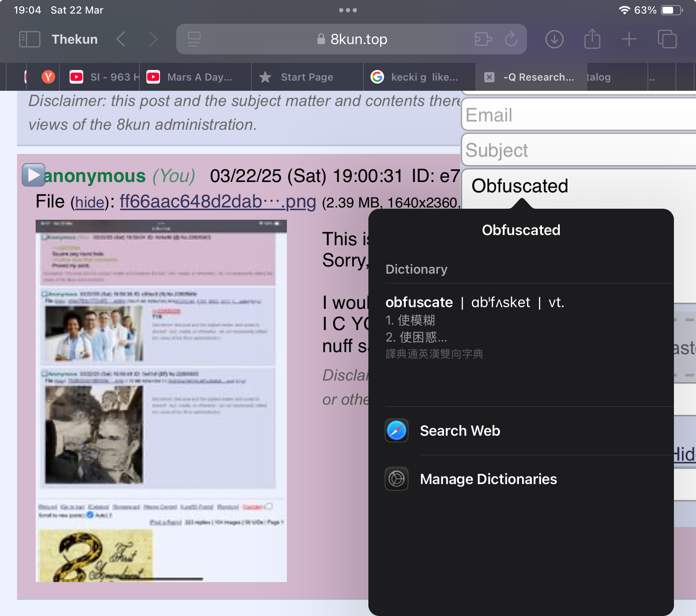Open the Thekun tab group name
Image resolution: width=696 pixels, height=616 pixels.
[75, 39]
